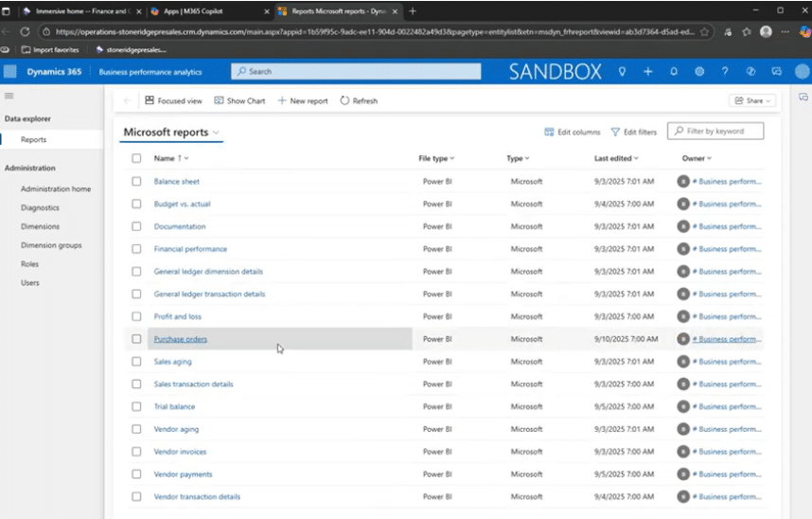812x519 pixels.
Task: Click the Refresh command
Action: click(x=359, y=100)
